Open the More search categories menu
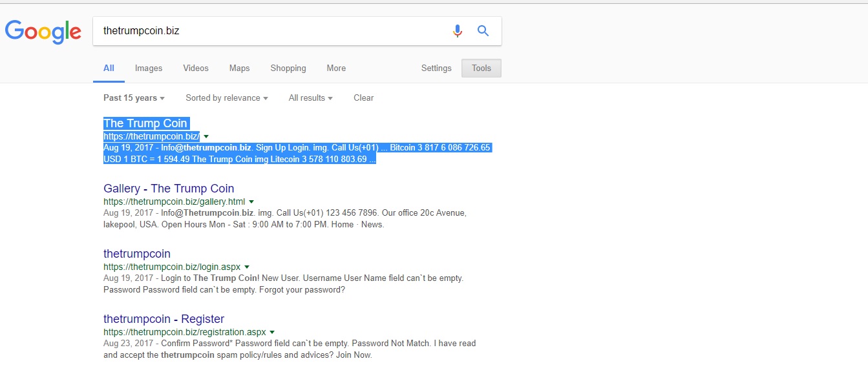This screenshot has width=868, height=372. pyautogui.click(x=336, y=68)
